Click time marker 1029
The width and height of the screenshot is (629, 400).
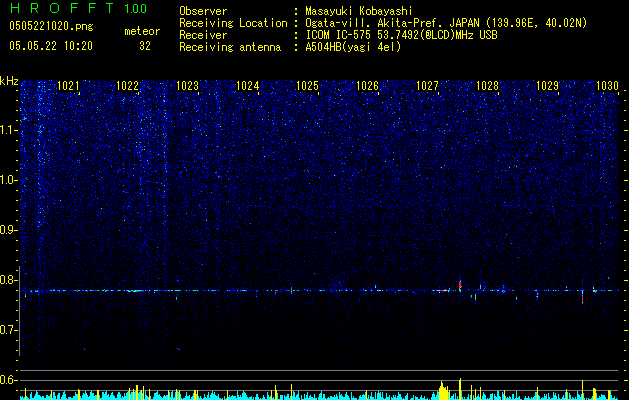tap(548, 86)
